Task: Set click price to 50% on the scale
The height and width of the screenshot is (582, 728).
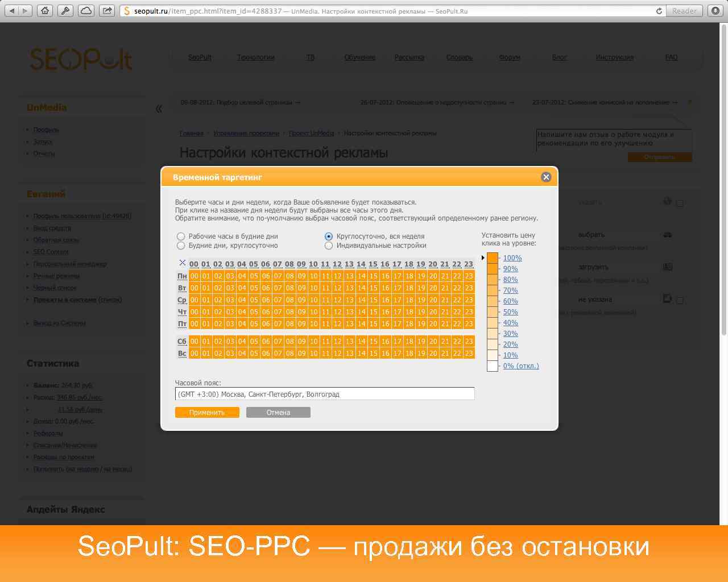Action: [x=510, y=311]
